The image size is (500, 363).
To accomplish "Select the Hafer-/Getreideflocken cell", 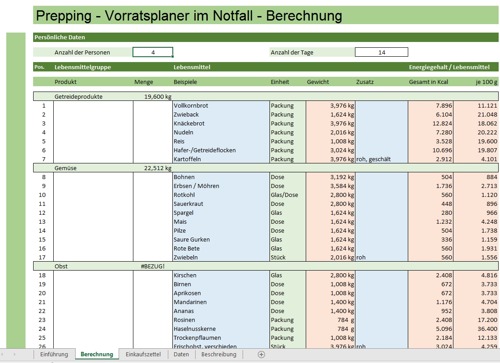I will pos(221,150).
